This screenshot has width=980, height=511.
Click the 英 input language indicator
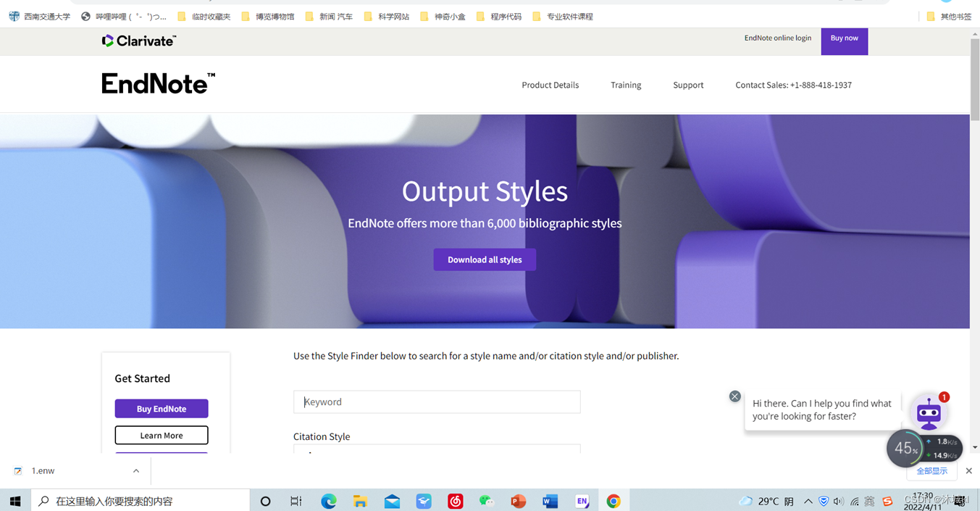(870, 501)
